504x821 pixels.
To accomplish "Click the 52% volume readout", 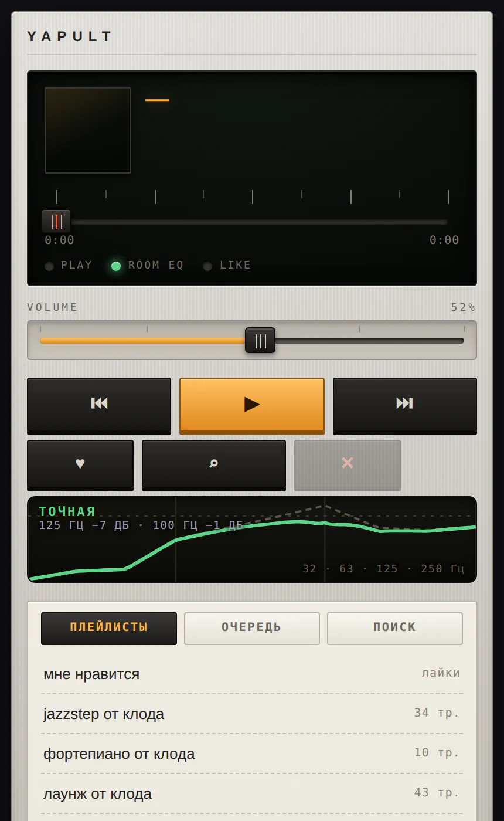I will pyautogui.click(x=464, y=307).
